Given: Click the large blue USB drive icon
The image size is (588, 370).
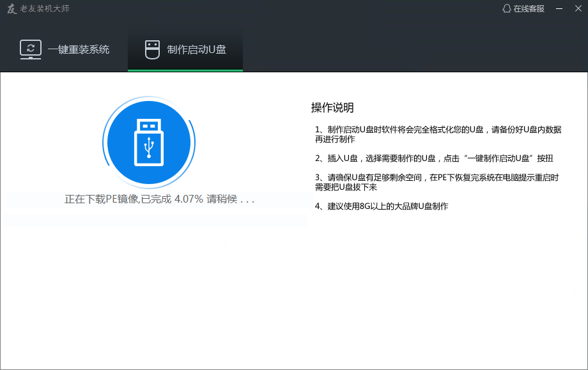Looking at the screenshot, I should pyautogui.click(x=148, y=143).
